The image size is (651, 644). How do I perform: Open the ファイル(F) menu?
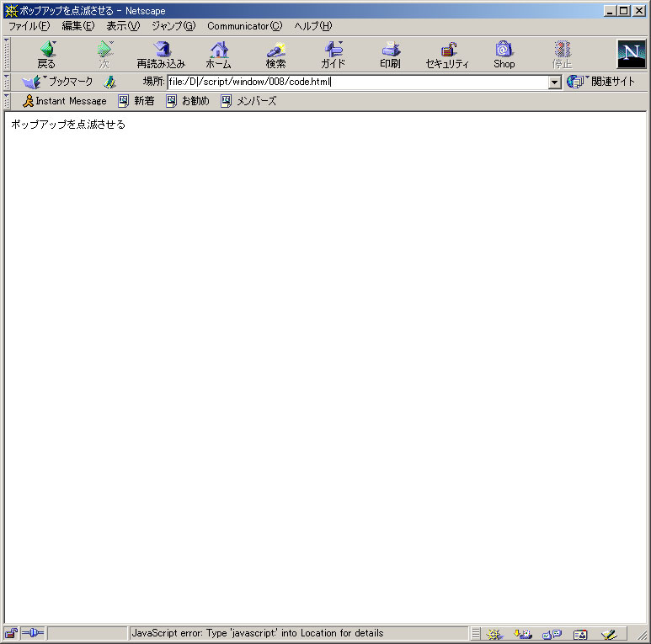[x=29, y=26]
